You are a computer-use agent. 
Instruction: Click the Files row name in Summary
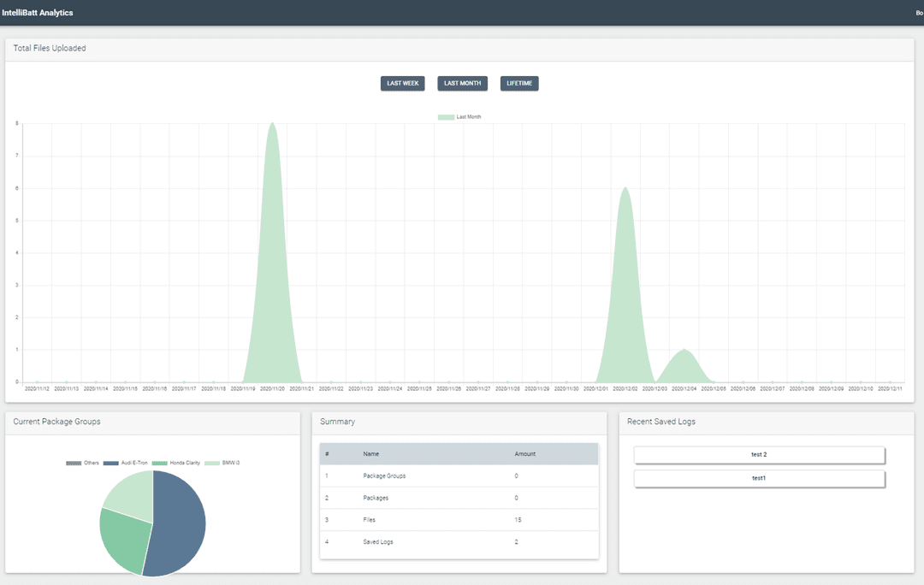coord(369,520)
